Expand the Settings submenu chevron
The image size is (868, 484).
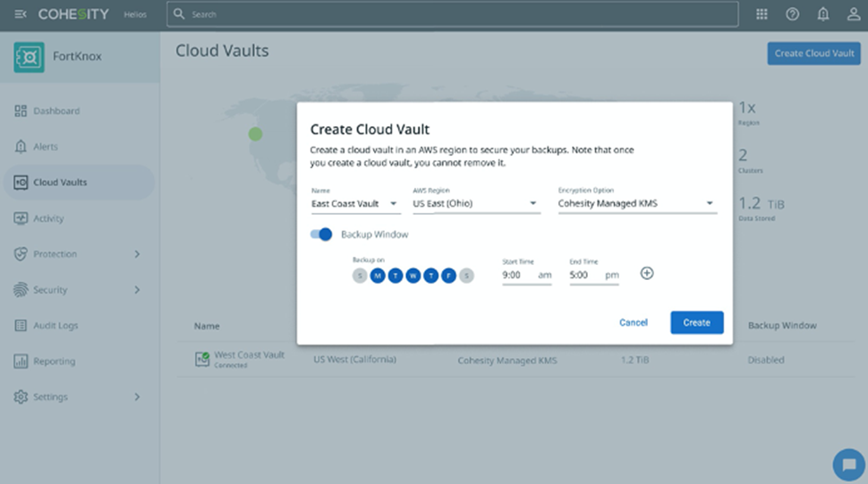coord(137,396)
